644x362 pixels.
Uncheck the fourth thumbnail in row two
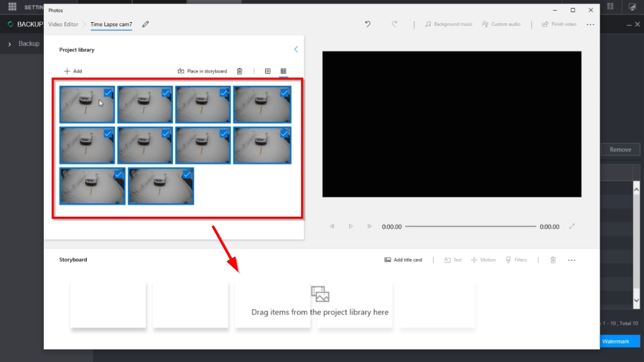pos(285,133)
